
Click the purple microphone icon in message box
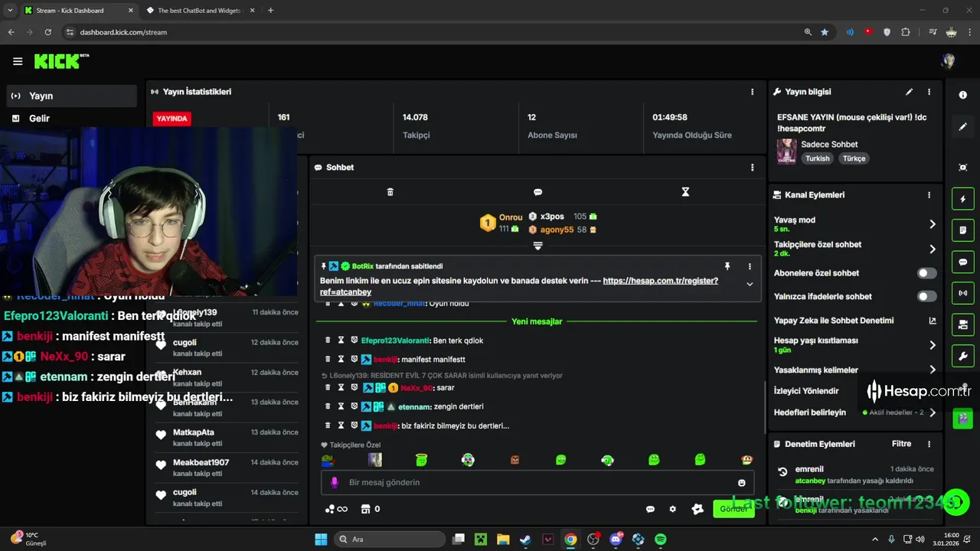tap(334, 483)
